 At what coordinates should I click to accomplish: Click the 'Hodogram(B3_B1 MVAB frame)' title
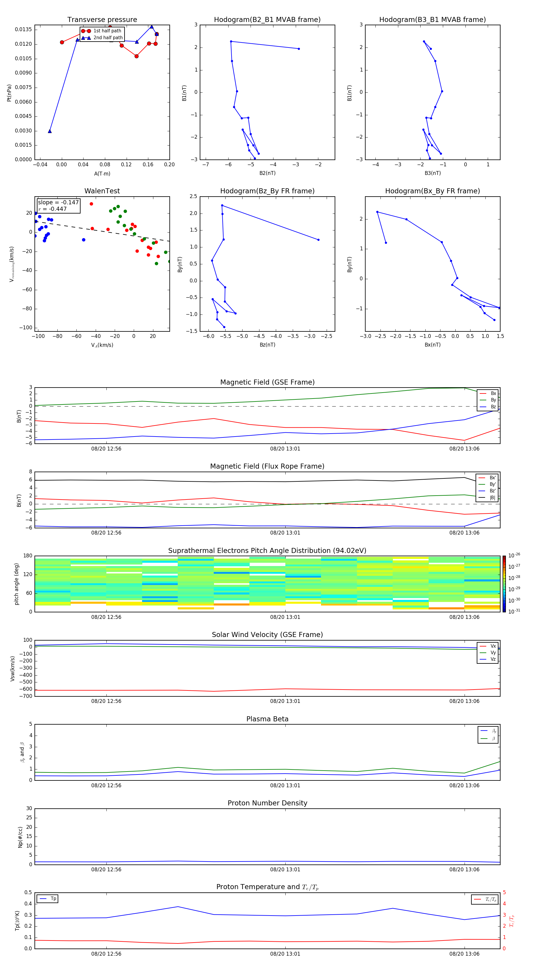(x=432, y=20)
